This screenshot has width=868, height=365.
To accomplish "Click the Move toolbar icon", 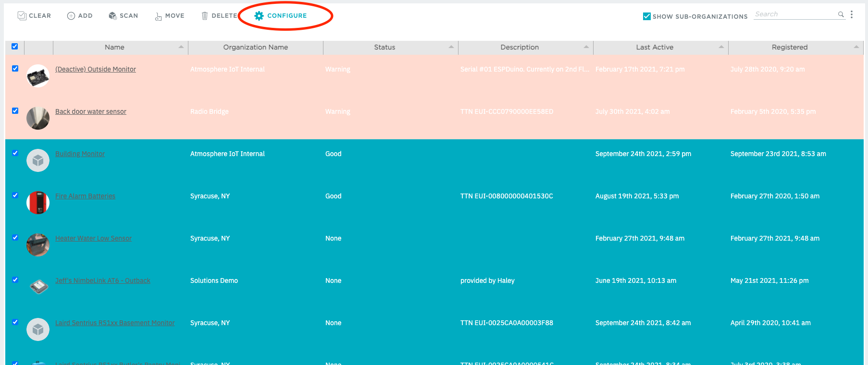I will (158, 16).
